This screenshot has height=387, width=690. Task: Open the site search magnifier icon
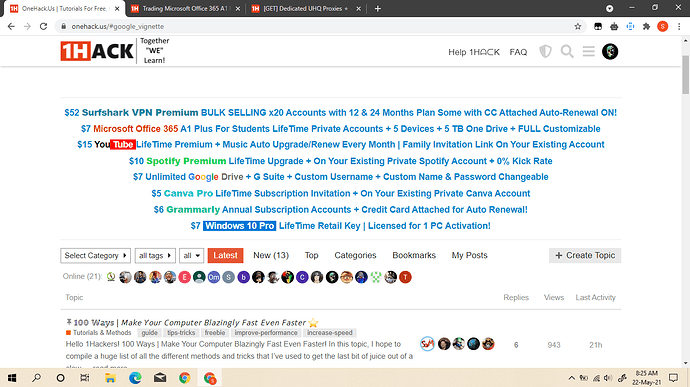tap(567, 52)
